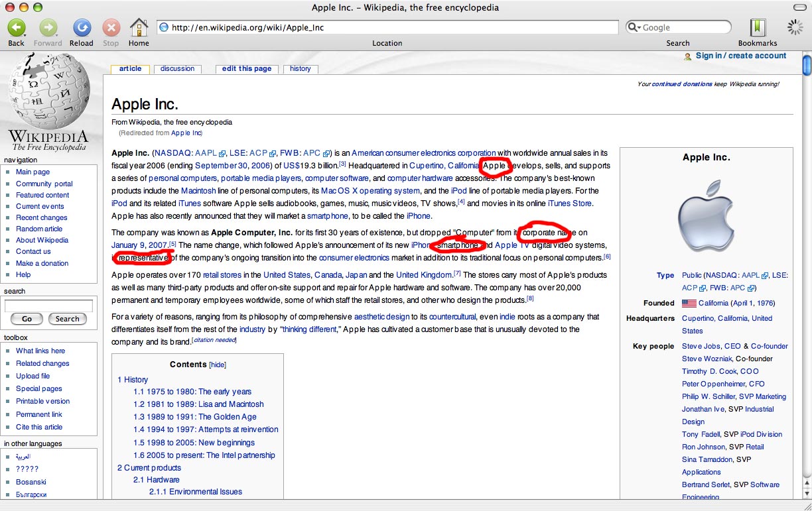Jump to 1 History section
Image resolution: width=812 pixels, height=511 pixels.
coord(133,380)
